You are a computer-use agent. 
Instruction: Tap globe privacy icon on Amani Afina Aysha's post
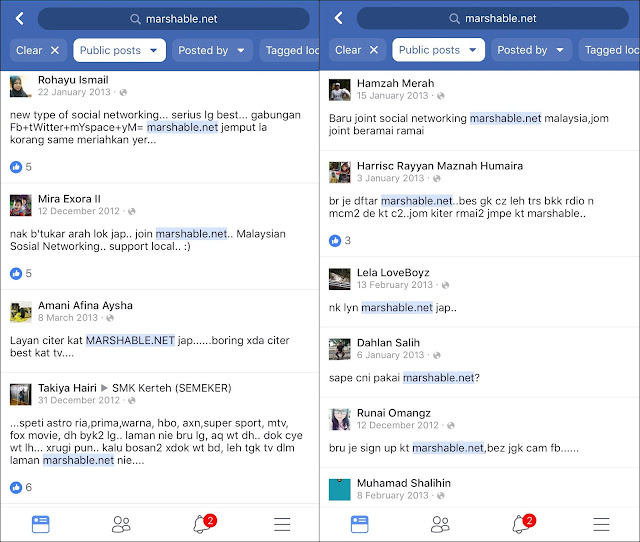[x=110, y=318]
